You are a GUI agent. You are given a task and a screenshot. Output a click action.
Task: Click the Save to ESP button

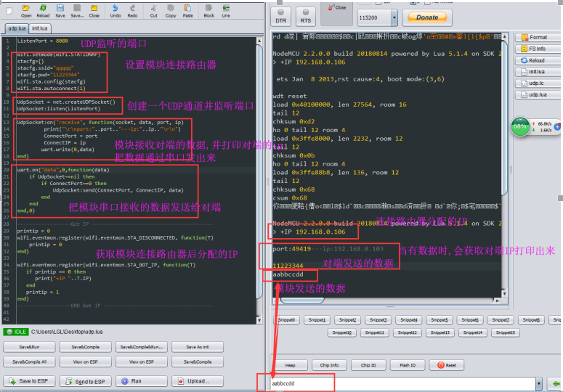pyautogui.click(x=30, y=381)
